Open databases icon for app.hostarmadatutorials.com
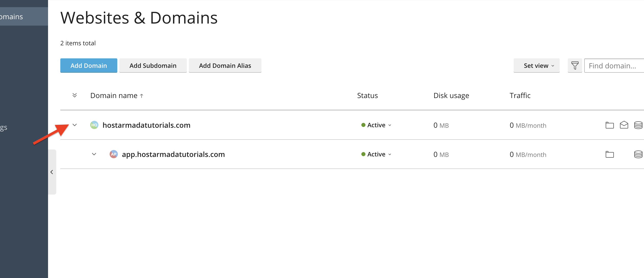This screenshot has height=278, width=644. (x=638, y=154)
